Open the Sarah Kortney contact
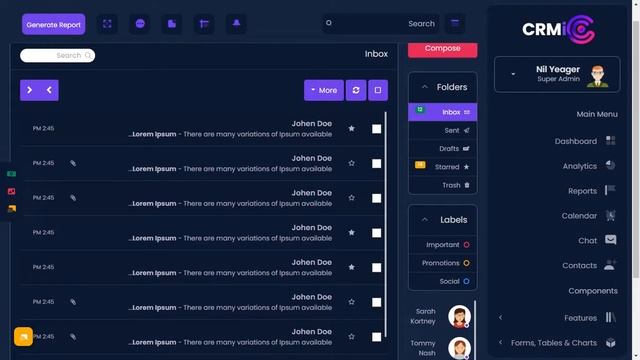The height and width of the screenshot is (360, 640). 440,316
